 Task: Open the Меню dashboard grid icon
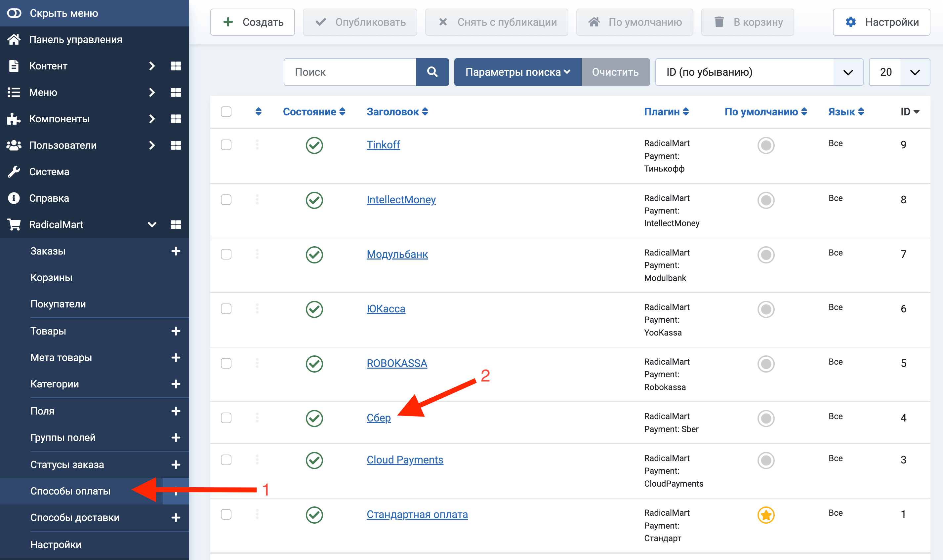[x=176, y=93]
